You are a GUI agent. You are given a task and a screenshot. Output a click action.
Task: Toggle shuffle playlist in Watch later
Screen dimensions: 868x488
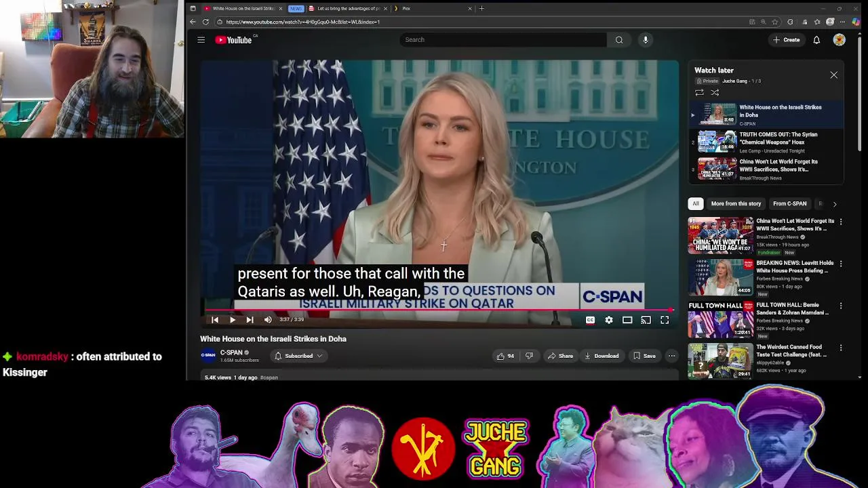tap(715, 92)
